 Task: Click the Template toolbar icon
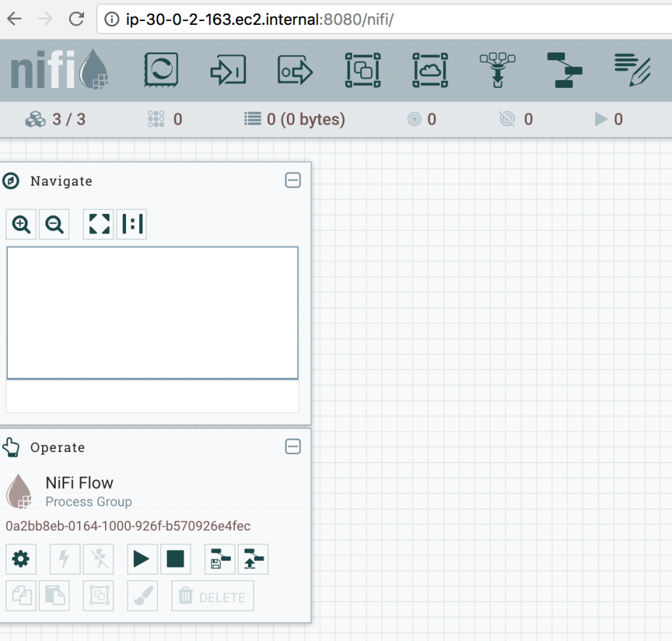pyautogui.click(x=564, y=70)
